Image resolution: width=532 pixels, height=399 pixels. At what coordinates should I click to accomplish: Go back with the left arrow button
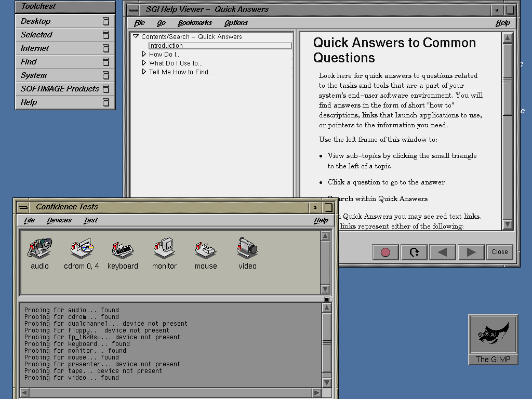coord(443,252)
